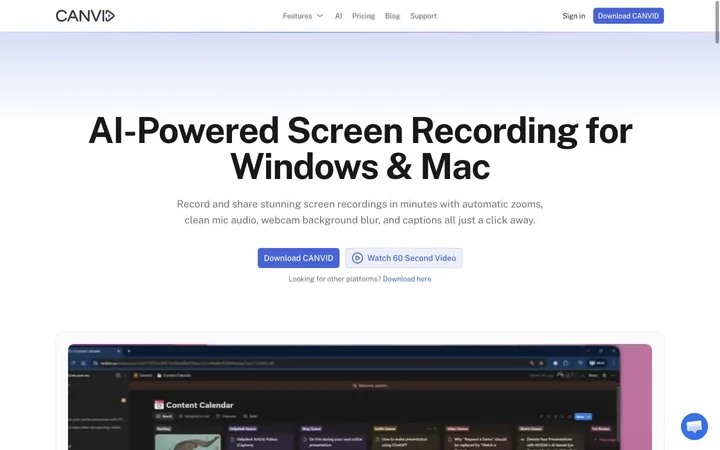Click the main AI-Powered Screen Recording headline
This screenshot has width=720, height=450.
[360, 149]
